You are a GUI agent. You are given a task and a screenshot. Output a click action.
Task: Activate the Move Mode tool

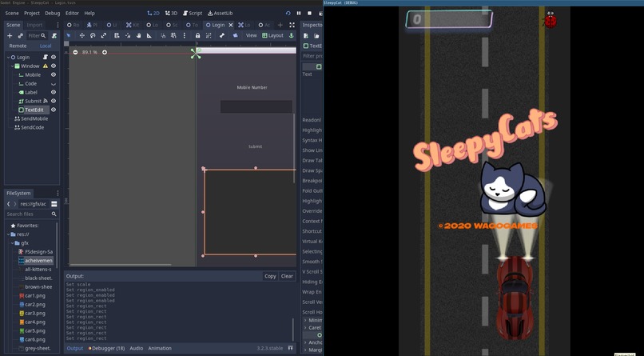tap(81, 36)
